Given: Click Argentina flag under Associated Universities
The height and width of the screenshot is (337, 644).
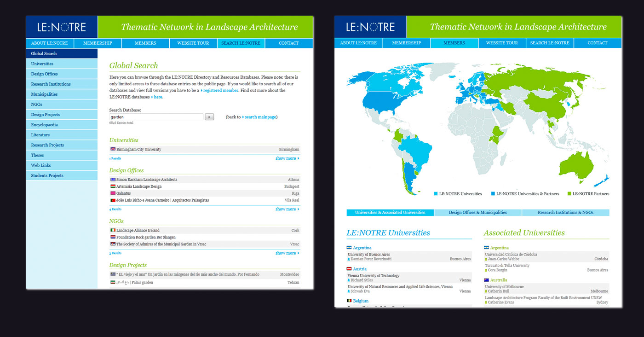Looking at the screenshot, I should pos(486,248).
